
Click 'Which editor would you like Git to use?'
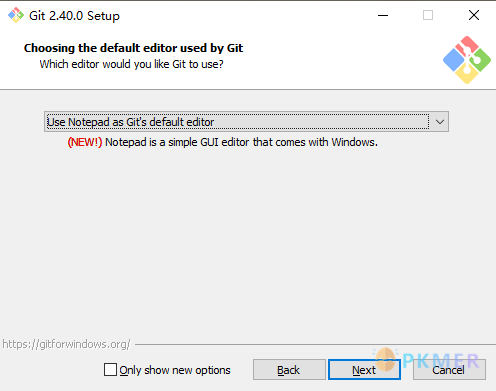131,64
